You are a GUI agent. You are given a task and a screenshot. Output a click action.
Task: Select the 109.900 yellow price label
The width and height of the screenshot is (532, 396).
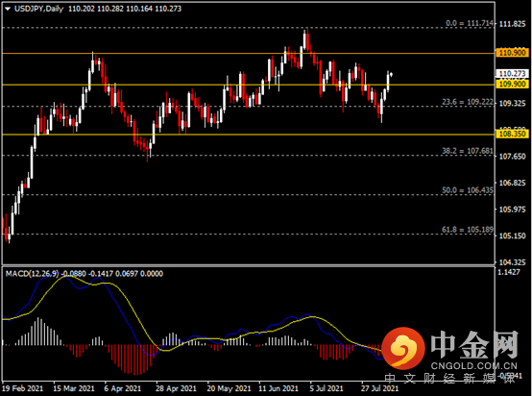(513, 84)
